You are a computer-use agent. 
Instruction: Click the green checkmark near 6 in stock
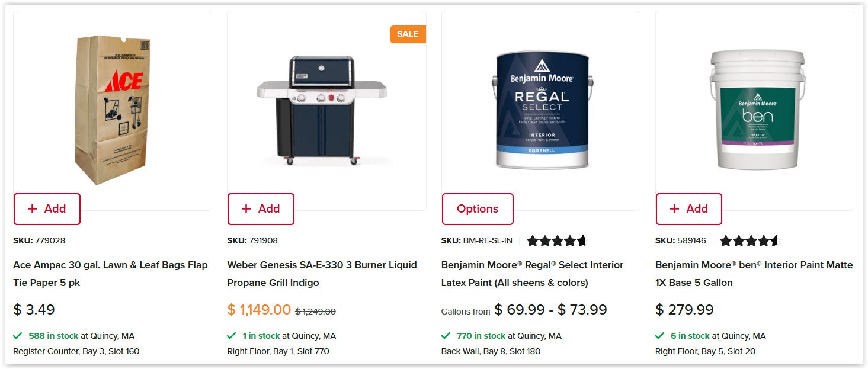coord(660,335)
